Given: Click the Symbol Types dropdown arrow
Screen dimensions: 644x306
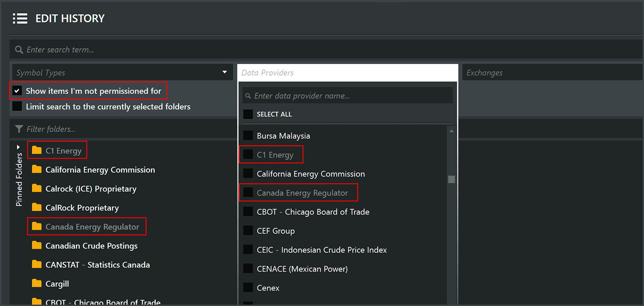Looking at the screenshot, I should (225, 72).
